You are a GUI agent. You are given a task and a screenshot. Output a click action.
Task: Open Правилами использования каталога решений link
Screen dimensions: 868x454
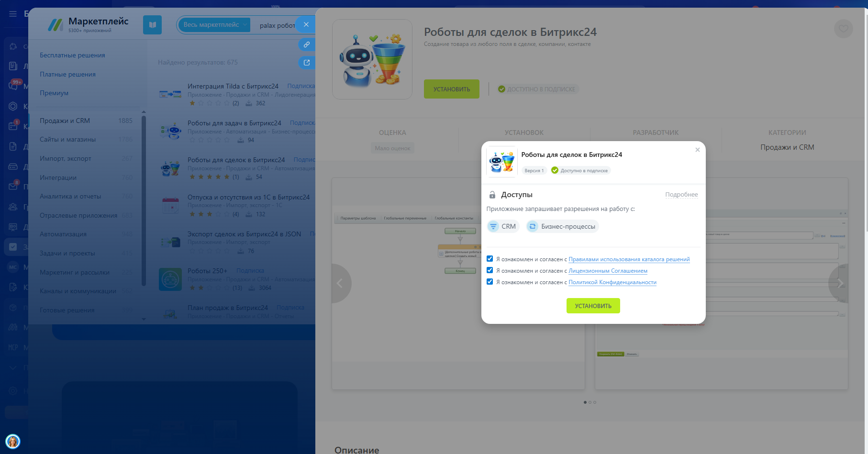pyautogui.click(x=629, y=259)
